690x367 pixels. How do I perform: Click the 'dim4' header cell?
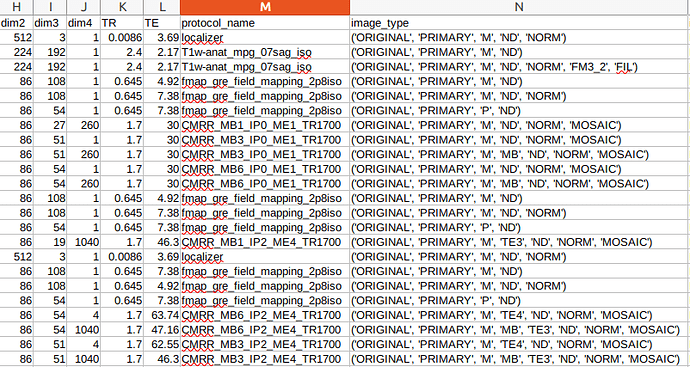(x=84, y=23)
